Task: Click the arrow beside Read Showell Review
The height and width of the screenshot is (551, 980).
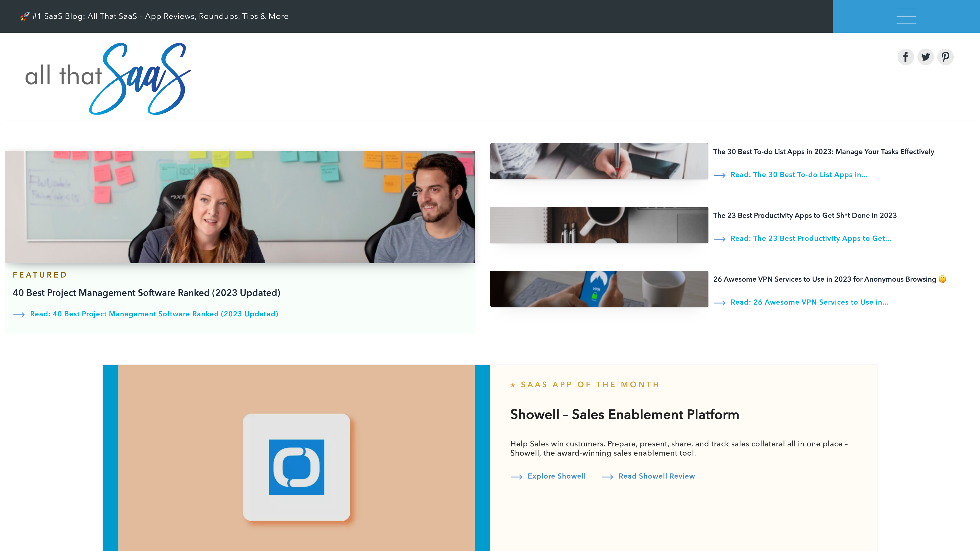Action: click(x=607, y=477)
